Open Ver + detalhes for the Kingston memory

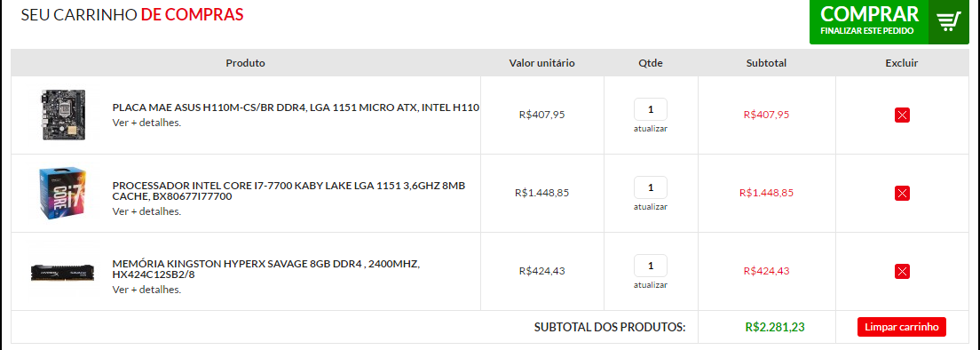146,290
